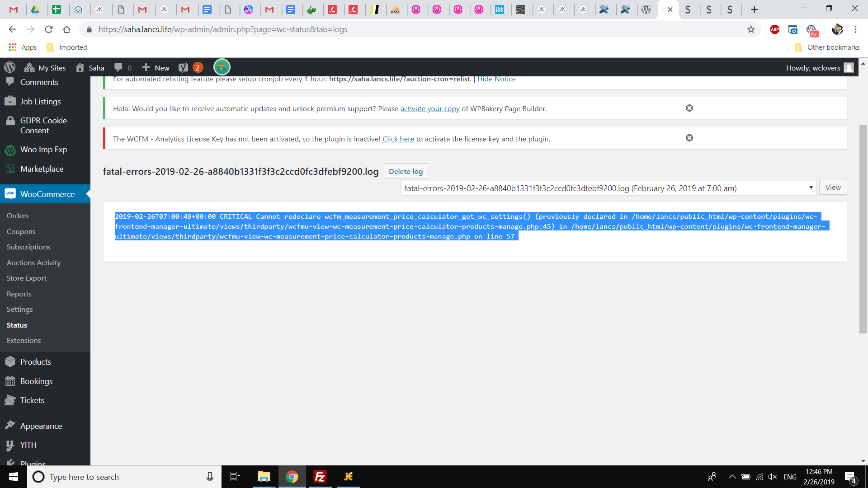Open the screenshot camera extension
This screenshot has height=488, width=868.
tap(793, 29)
